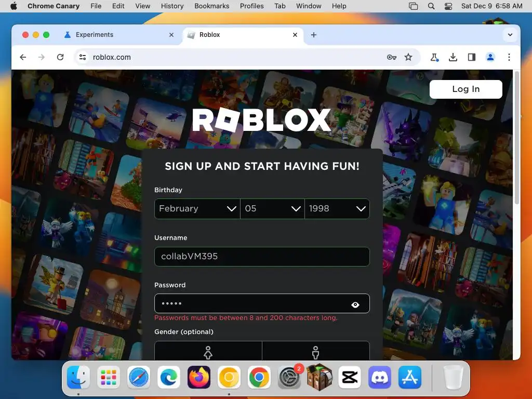Launch CapCut from the Dock
This screenshot has width=532, height=399.
coord(350,377)
